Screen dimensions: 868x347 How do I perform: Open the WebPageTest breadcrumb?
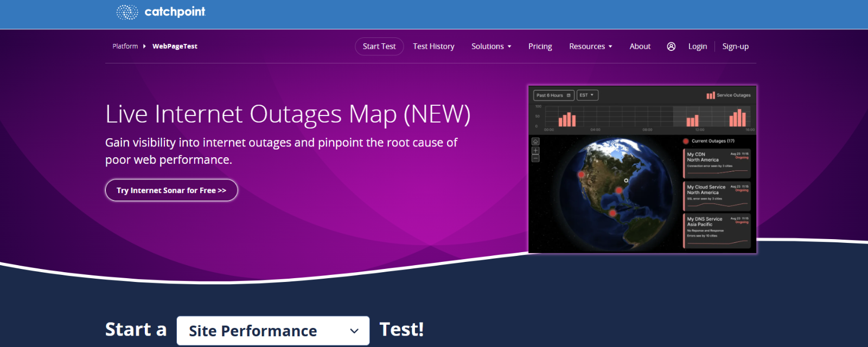point(175,47)
